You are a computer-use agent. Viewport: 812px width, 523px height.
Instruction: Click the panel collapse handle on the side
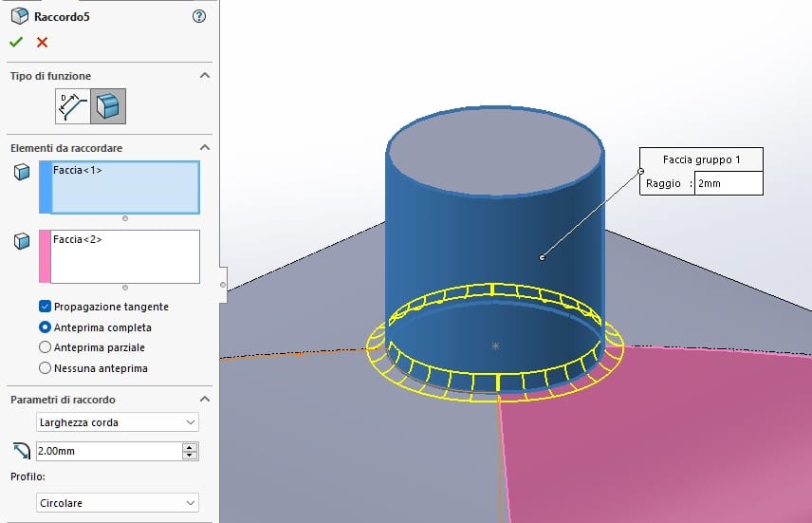[x=223, y=285]
